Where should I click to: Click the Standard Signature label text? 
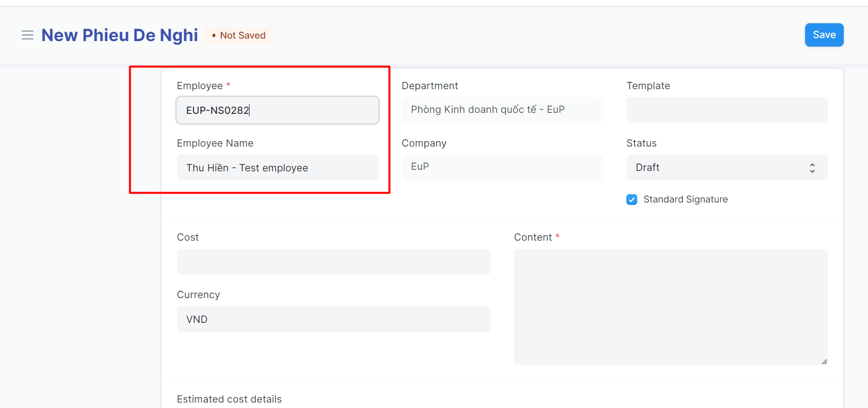pyautogui.click(x=685, y=200)
